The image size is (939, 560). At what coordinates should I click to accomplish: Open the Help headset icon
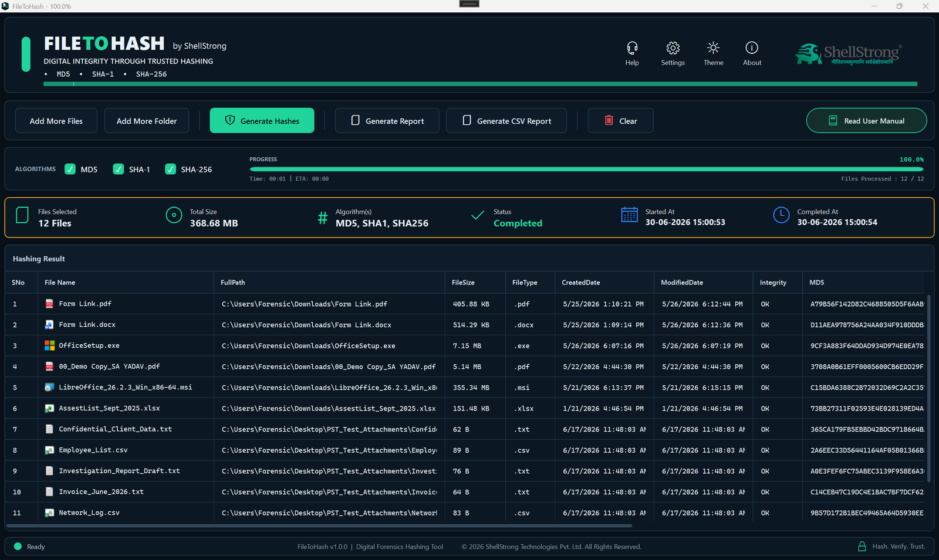pyautogui.click(x=632, y=47)
